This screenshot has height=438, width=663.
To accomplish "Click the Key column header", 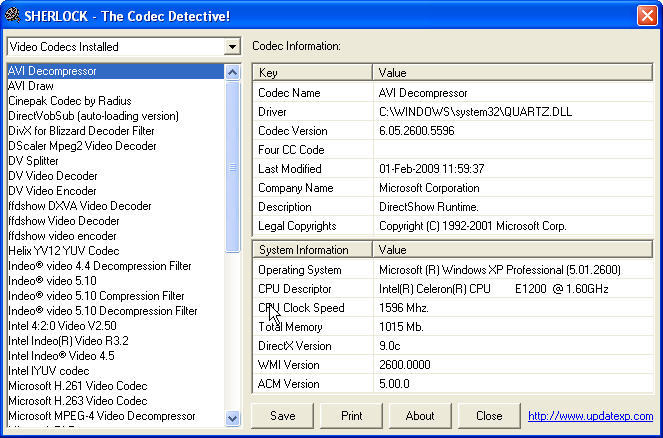I will coord(312,73).
